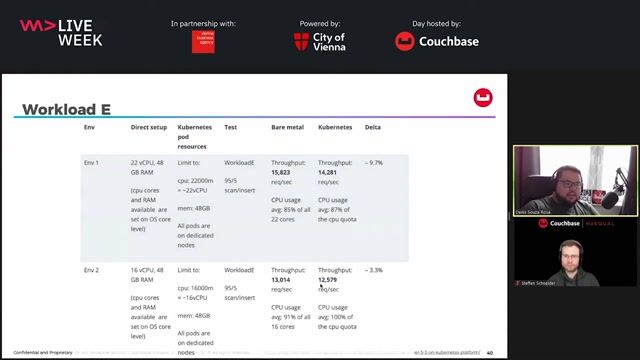This screenshot has height=360, width=640.
Task: Click the slide page number 40
Action: point(490,353)
